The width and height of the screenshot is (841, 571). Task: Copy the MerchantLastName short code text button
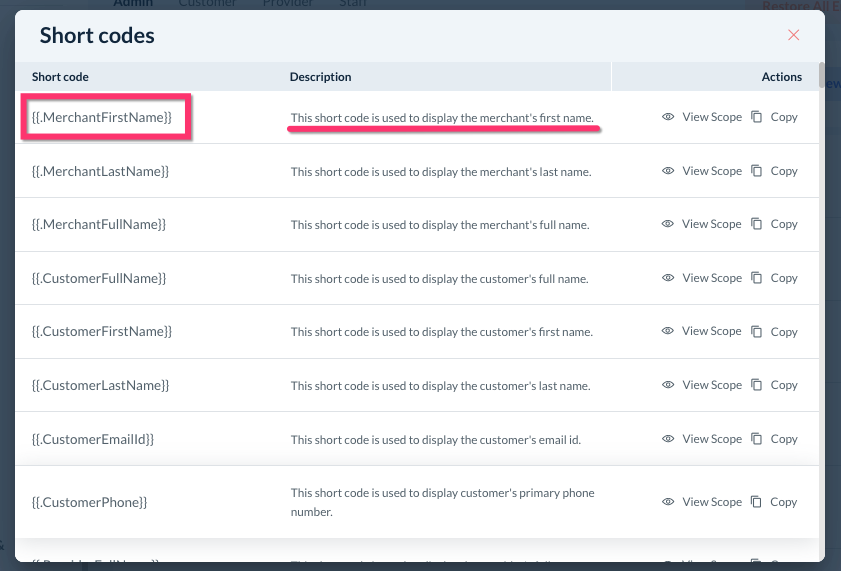pos(783,171)
